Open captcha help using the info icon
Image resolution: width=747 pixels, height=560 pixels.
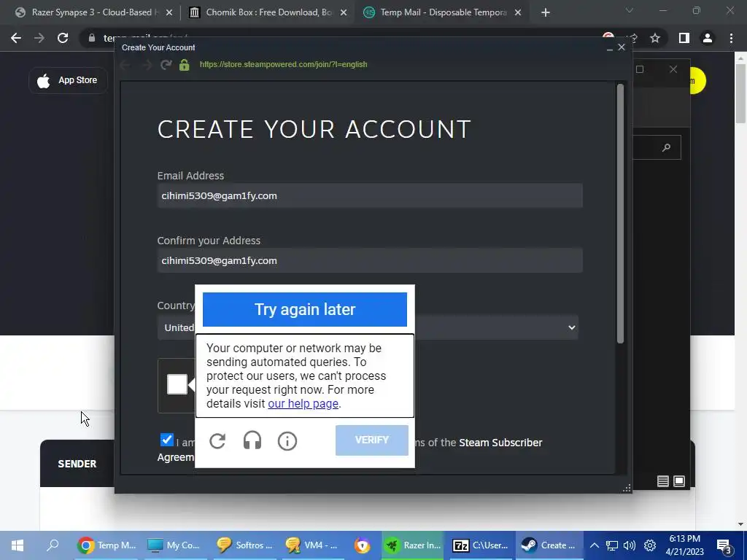[287, 441]
